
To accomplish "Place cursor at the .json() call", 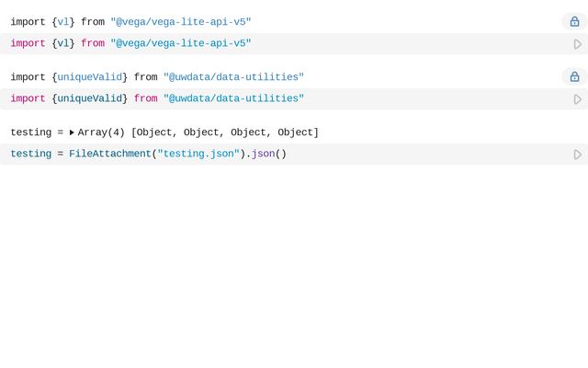I will tap(266, 154).
